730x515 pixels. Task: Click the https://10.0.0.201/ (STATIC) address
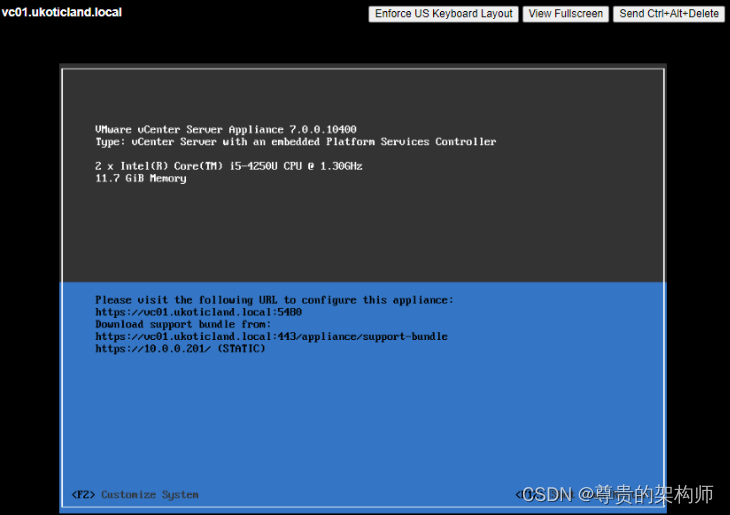point(180,349)
